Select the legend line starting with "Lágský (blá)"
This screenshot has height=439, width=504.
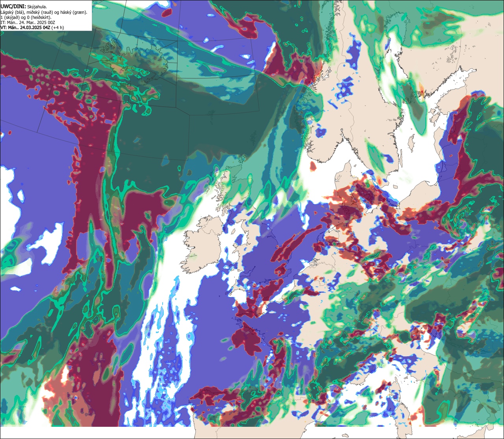tap(44, 13)
